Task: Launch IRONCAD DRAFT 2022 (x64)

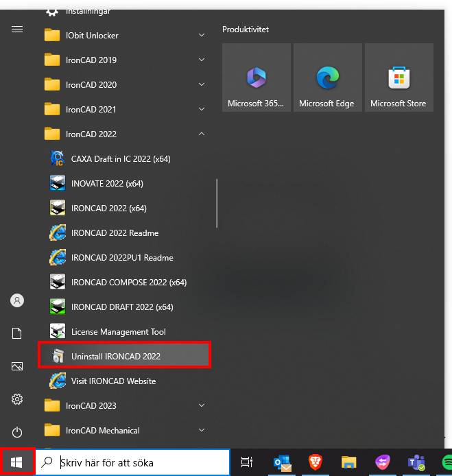Action: click(x=124, y=307)
